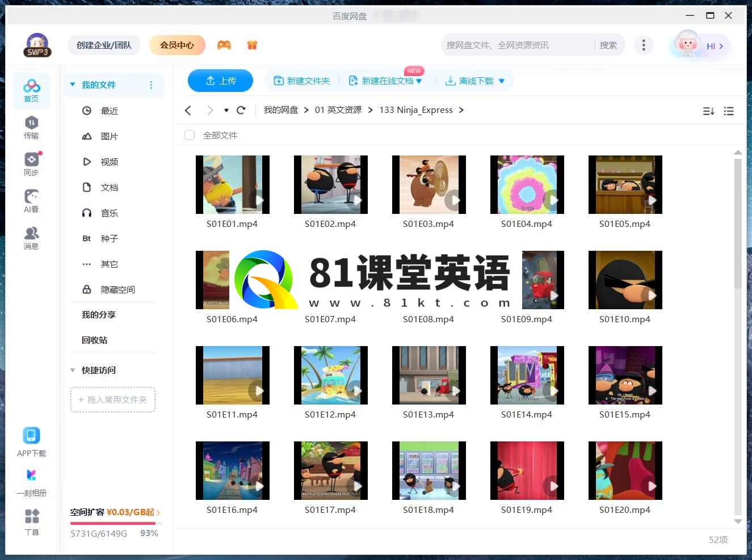Click the Upload (上传) button

(220, 81)
